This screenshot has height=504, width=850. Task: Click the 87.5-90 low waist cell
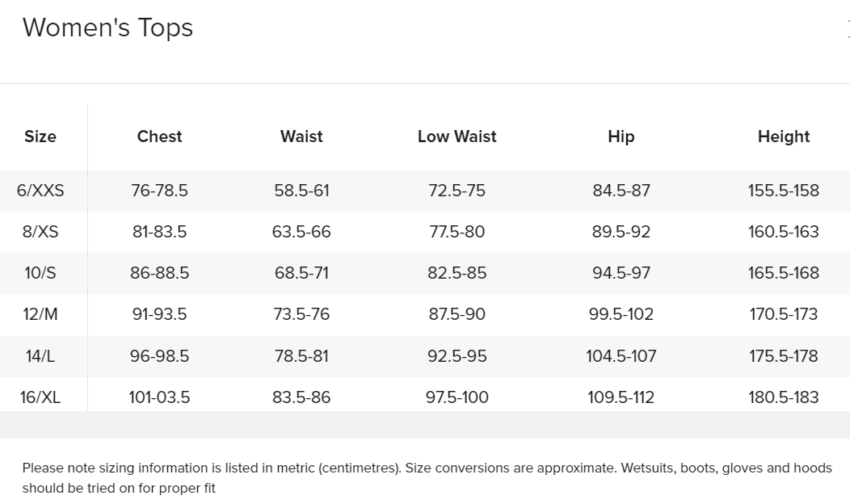tap(457, 314)
